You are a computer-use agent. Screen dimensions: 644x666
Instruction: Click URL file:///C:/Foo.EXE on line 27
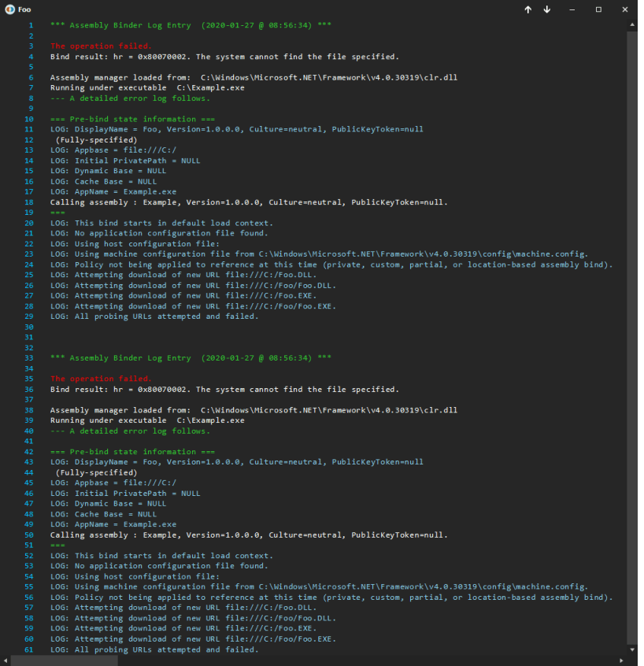click(271, 296)
